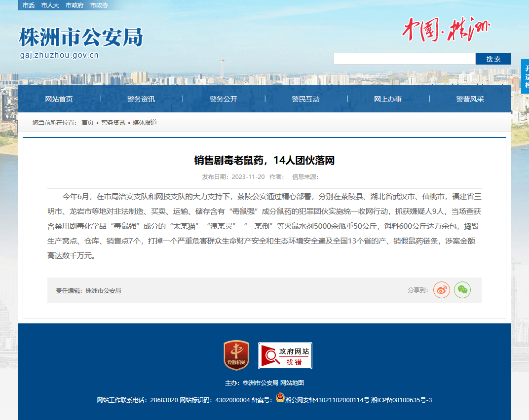The height and width of the screenshot is (420, 529).
Task: Click the 株洲市公安局 site logo
Action: click(81, 42)
